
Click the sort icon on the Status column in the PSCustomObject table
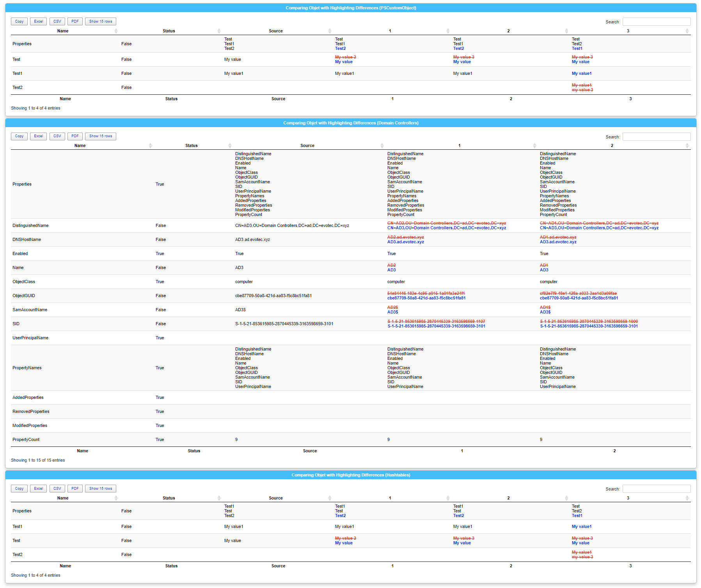coord(219,31)
